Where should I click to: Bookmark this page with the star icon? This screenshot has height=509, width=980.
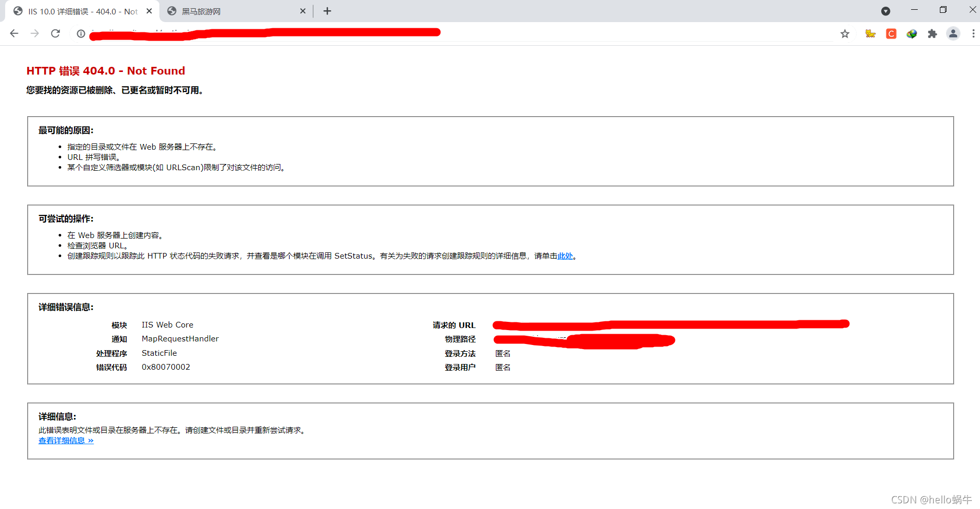[845, 33]
